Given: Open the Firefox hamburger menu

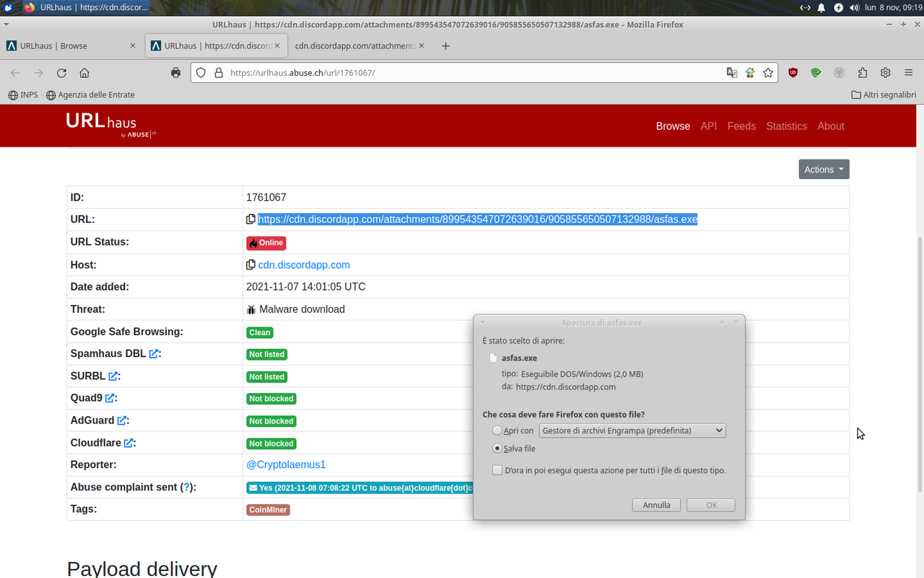Looking at the screenshot, I should point(909,73).
